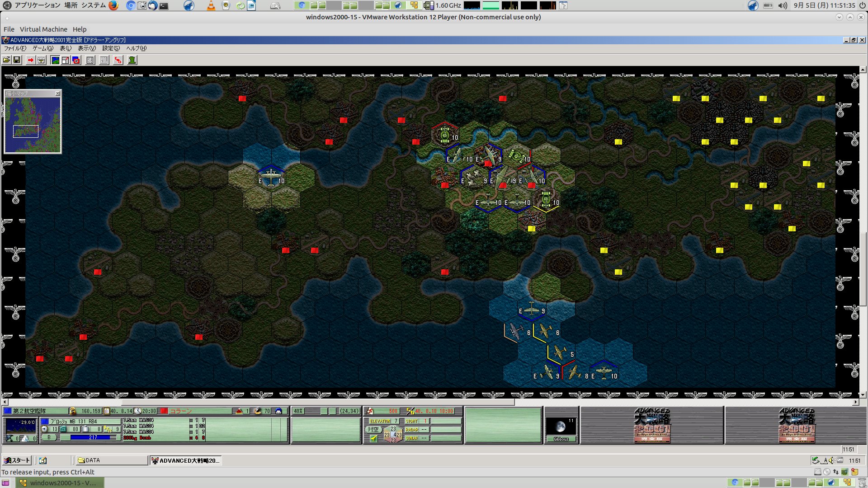Click the ELEVATION value field

tap(384, 421)
